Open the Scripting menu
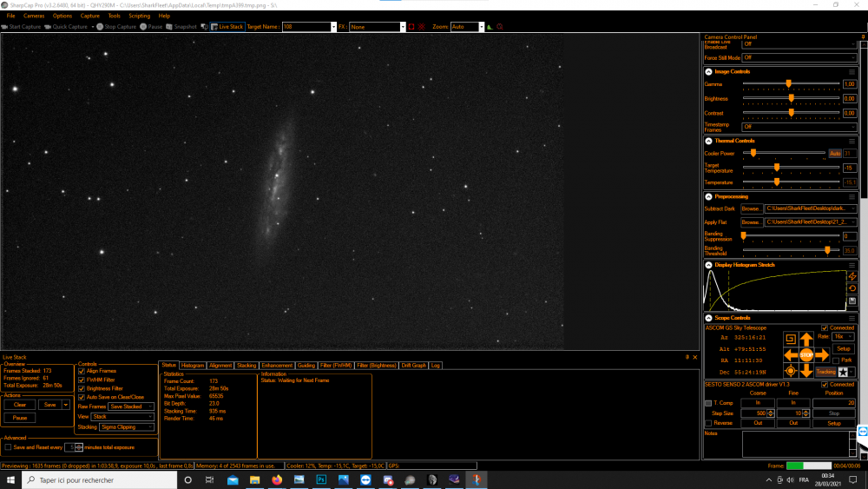Image resolution: width=868 pixels, height=489 pixels. tap(139, 16)
